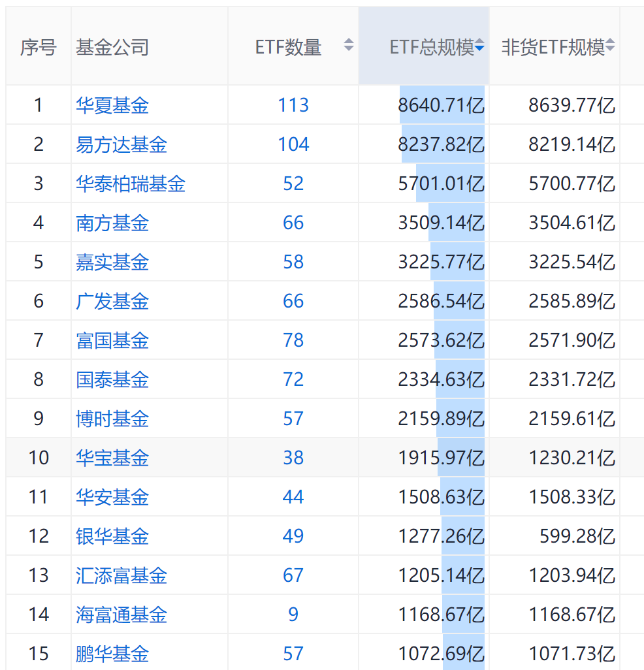This screenshot has width=644, height=670.
Task: Open the 银华基金 company link
Action: [x=112, y=536]
